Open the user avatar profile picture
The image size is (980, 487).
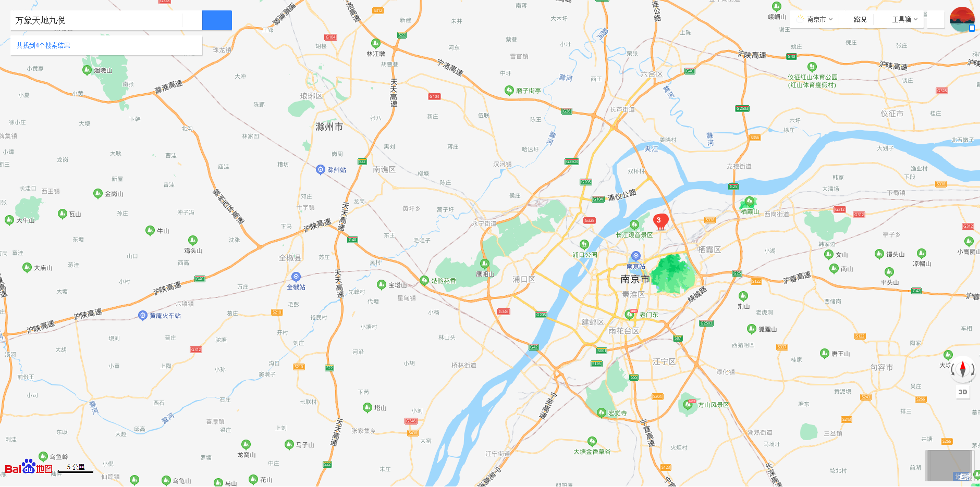point(962,19)
